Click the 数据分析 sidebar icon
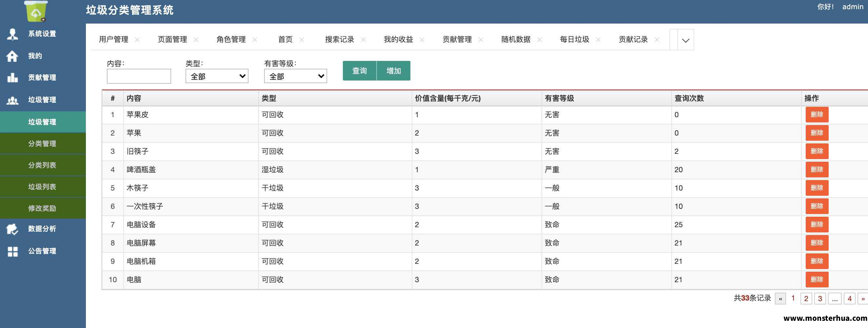The image size is (868, 328). (12, 229)
